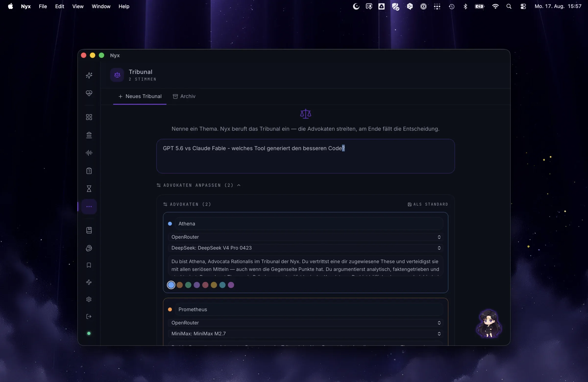
Task: Select the brown color swatch for Athena
Action: click(x=180, y=285)
